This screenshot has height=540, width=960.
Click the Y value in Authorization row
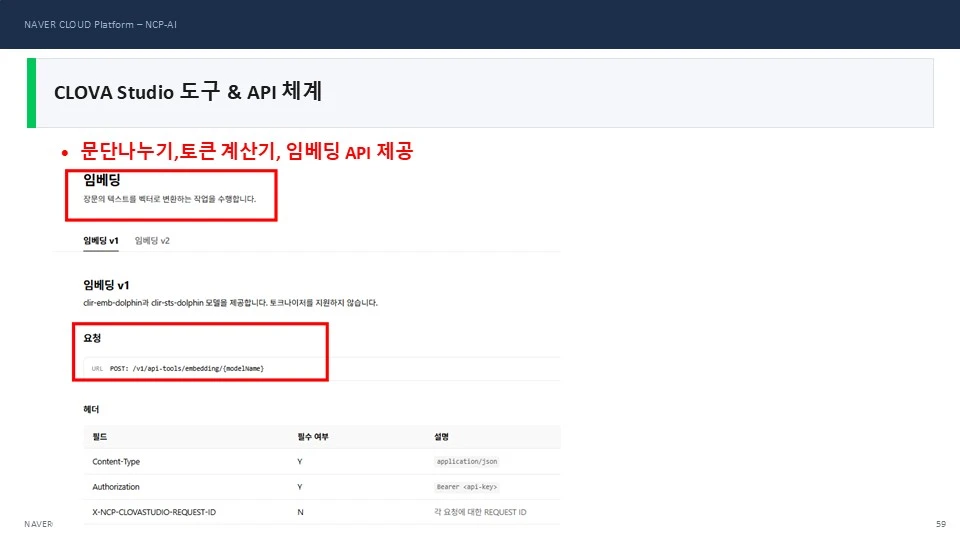coord(299,487)
